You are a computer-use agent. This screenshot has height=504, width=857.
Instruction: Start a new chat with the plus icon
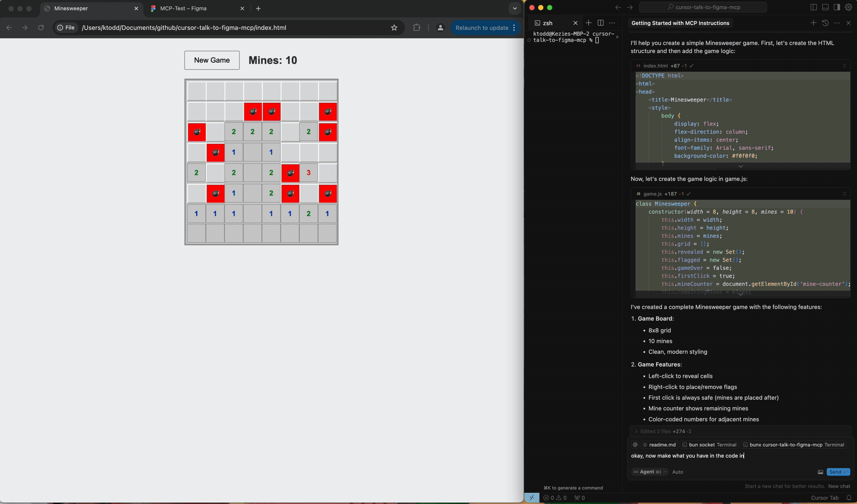pos(813,23)
